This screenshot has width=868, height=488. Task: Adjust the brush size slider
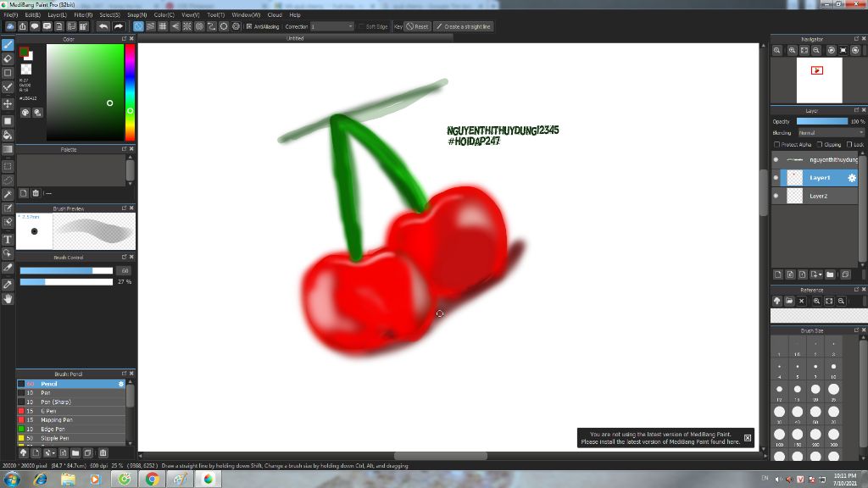[66, 270]
